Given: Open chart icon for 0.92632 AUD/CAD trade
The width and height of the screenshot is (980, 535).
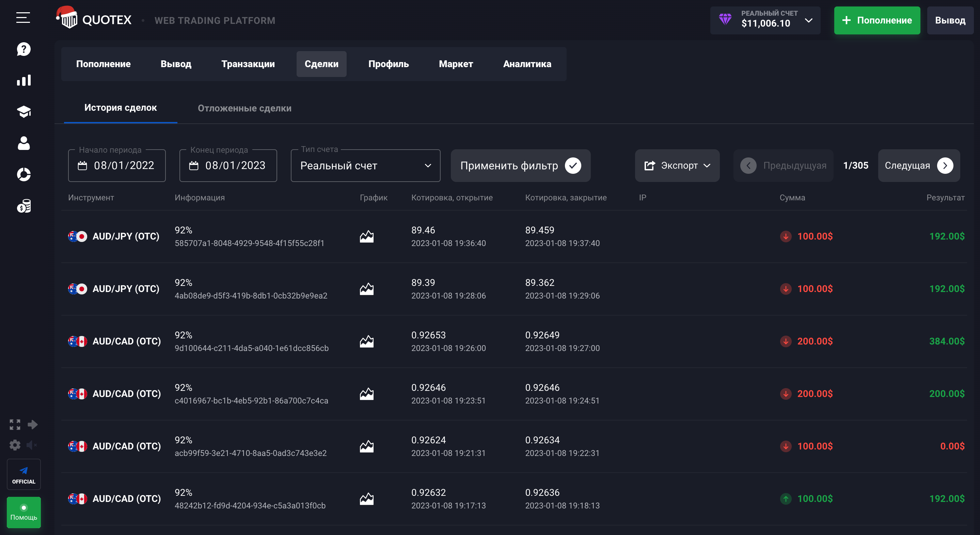Looking at the screenshot, I should click(x=366, y=499).
